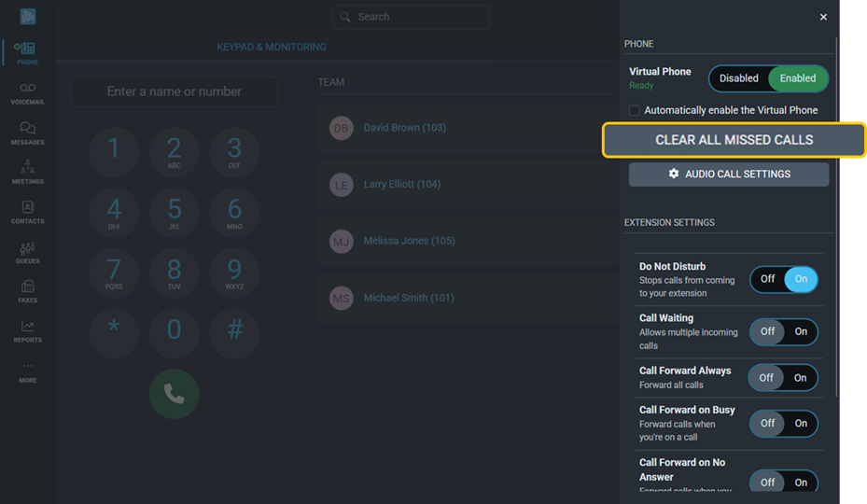Dial keypad digit 3 DEF

[234, 152]
